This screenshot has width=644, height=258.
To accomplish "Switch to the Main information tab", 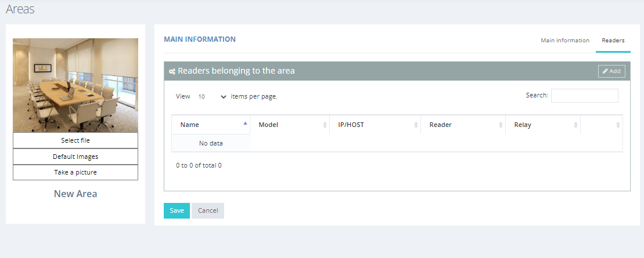I will coord(564,40).
